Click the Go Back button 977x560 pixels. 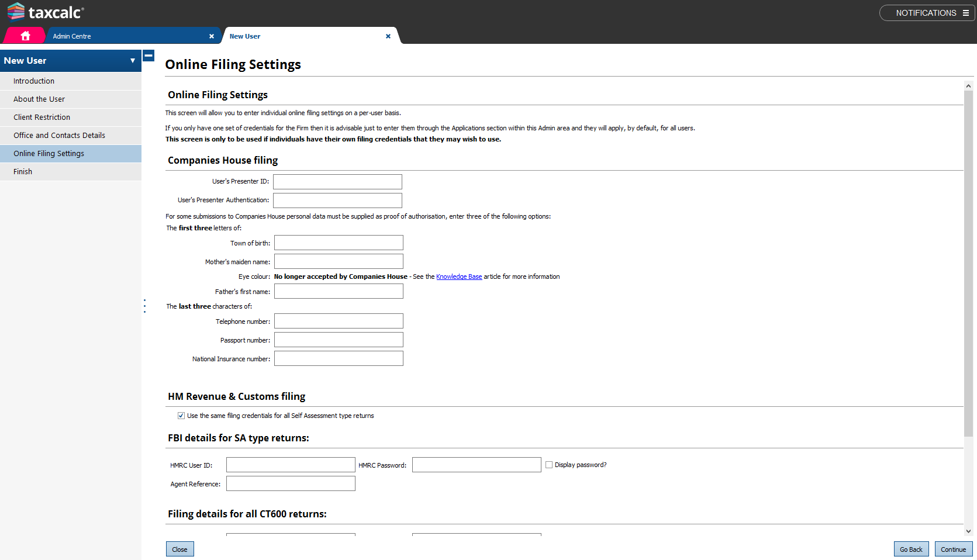point(911,549)
